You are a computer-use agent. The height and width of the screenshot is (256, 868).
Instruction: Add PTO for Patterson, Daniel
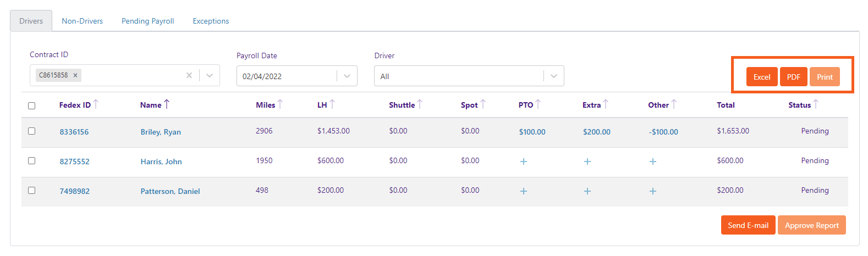point(524,191)
